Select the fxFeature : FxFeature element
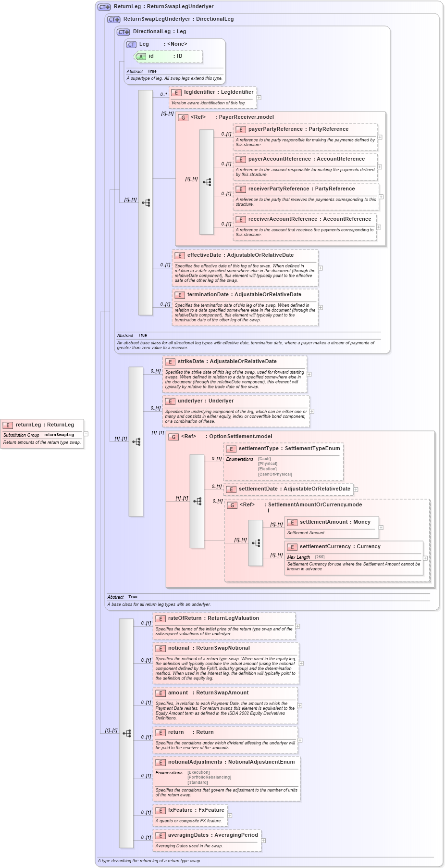445x868 pixels. tap(190, 816)
